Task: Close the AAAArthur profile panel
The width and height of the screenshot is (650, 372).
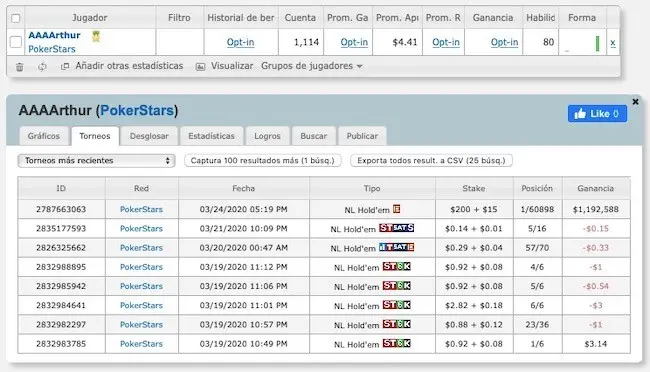Action: [635, 102]
